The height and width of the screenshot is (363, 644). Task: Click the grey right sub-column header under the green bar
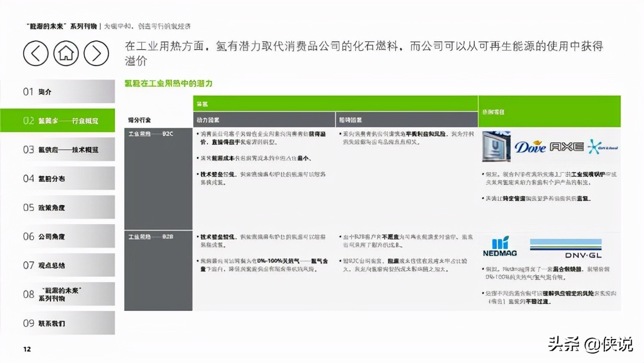[407, 120]
